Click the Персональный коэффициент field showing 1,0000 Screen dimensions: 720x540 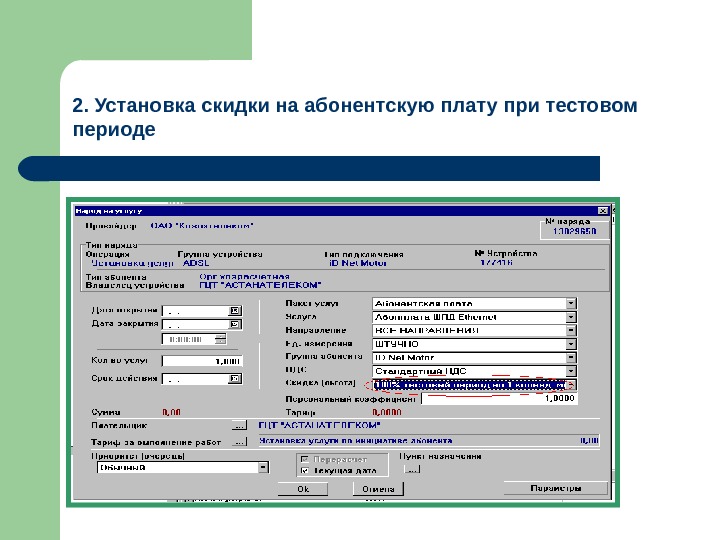(499, 399)
